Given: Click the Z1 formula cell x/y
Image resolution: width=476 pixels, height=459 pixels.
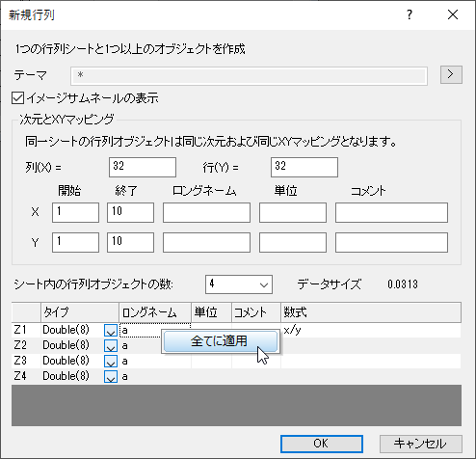Looking at the screenshot, I should click(371, 330).
